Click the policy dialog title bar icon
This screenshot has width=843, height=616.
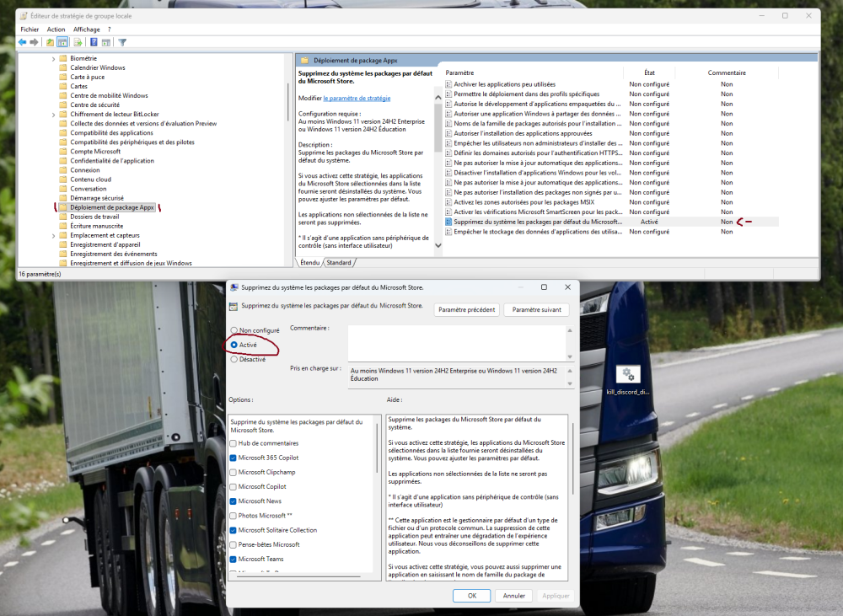234,287
